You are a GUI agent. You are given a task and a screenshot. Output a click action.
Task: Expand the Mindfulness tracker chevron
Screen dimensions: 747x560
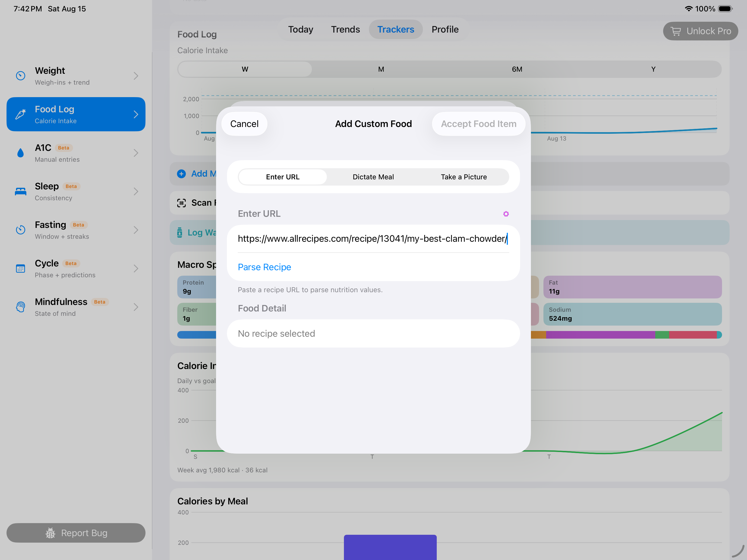pos(136,307)
